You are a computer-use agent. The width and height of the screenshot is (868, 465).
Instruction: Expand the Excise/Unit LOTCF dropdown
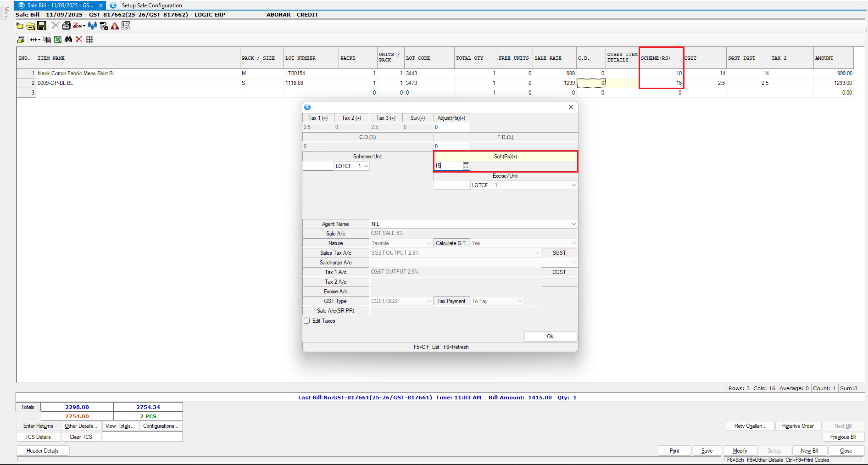click(573, 185)
